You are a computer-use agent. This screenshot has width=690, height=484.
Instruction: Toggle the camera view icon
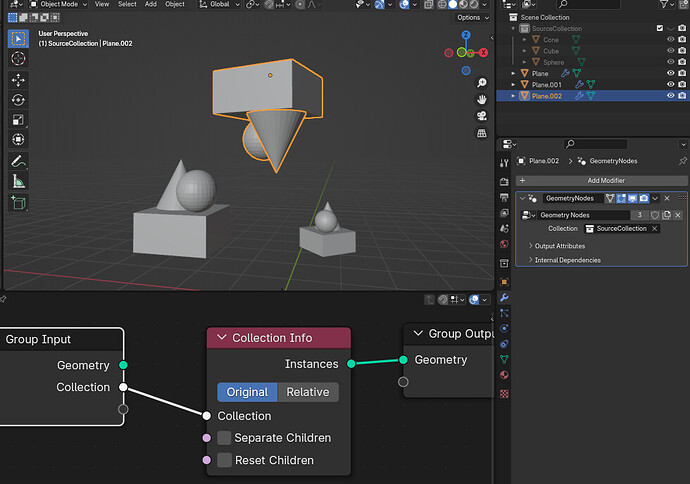coord(482,116)
